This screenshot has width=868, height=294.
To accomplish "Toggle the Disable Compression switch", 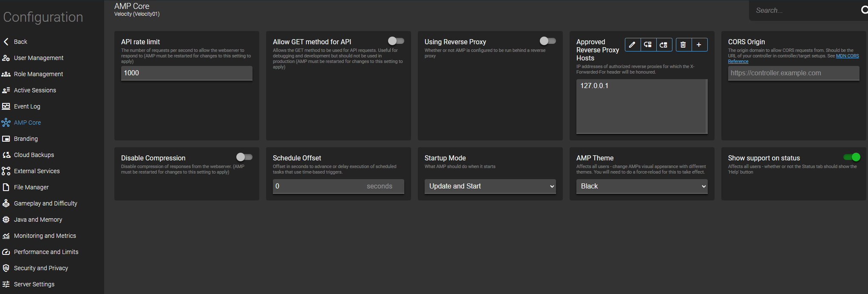I will coord(244,157).
